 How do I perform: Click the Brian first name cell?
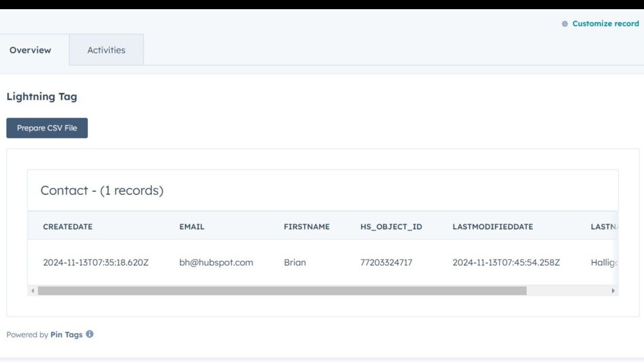tap(295, 263)
